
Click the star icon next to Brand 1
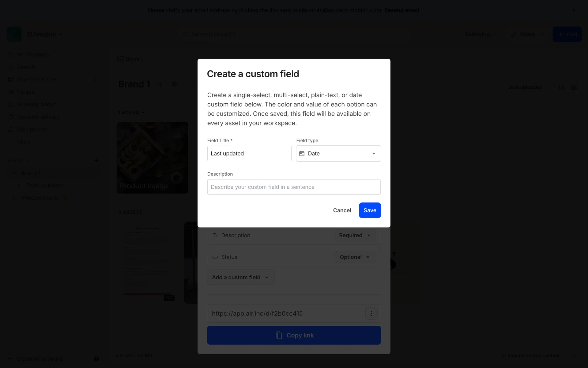point(159,84)
